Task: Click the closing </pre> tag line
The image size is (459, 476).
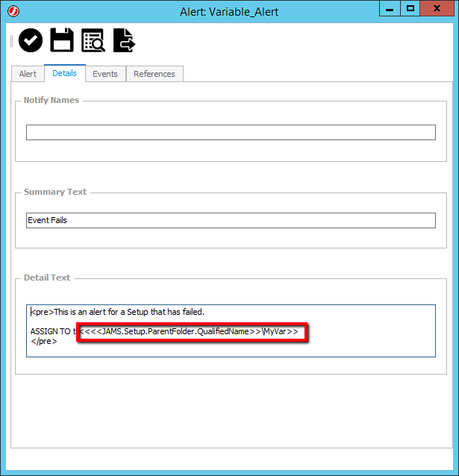Action: coord(44,341)
